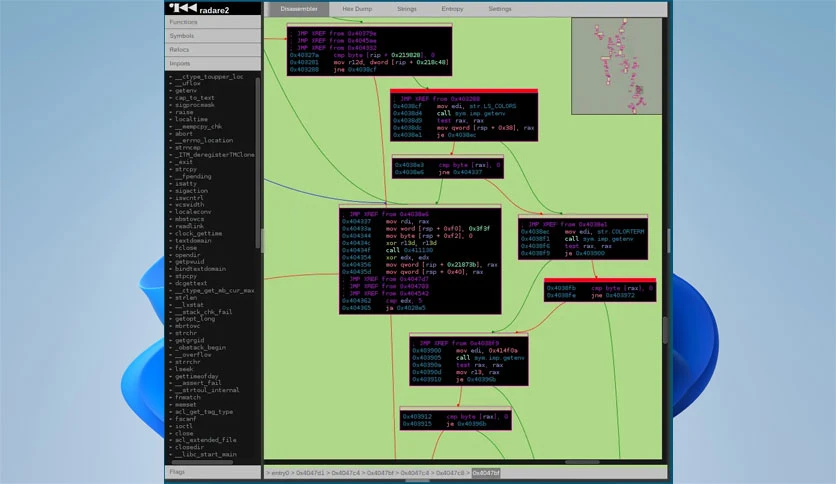Click the graph view vertical scrollbar thumb

click(x=665, y=330)
